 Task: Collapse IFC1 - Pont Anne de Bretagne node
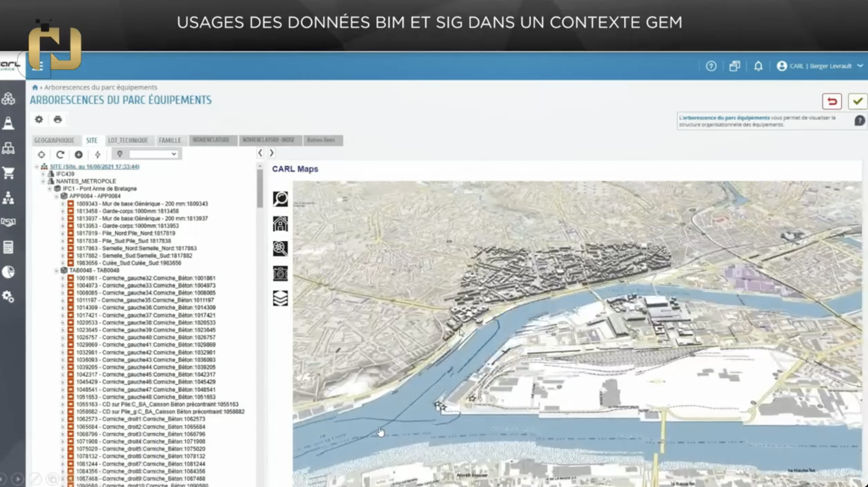50,189
